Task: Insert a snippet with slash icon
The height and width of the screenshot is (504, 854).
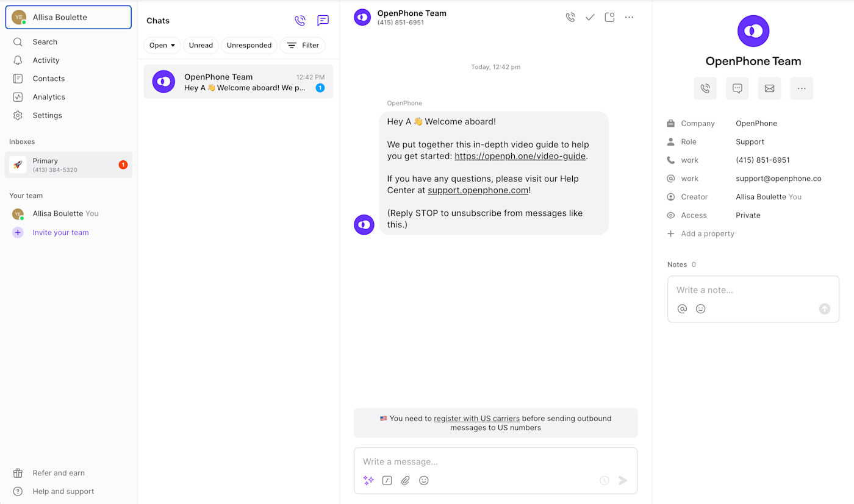Action: point(387,480)
